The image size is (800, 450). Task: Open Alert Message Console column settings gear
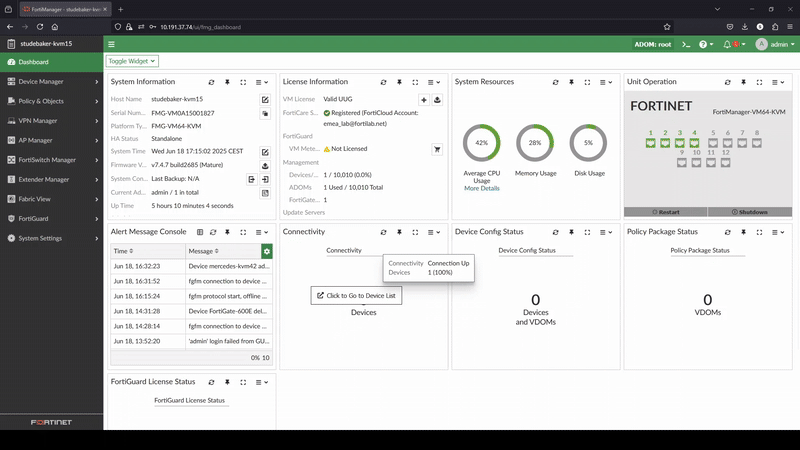pyautogui.click(x=267, y=251)
